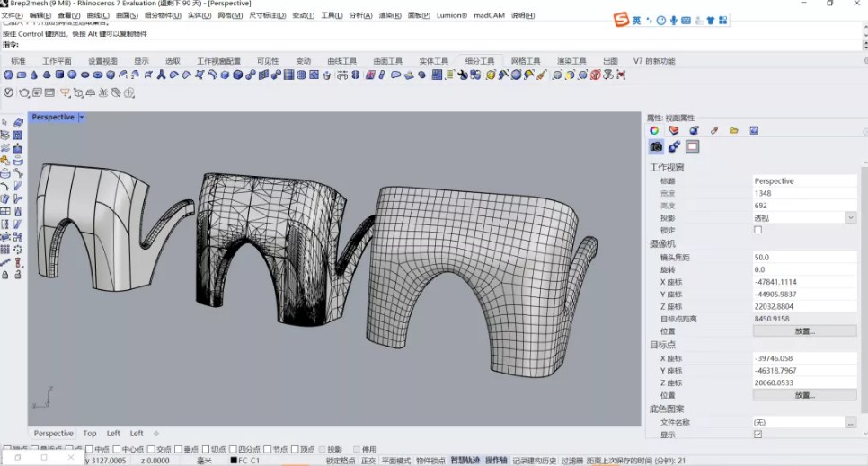Switch to the Top viewport tab
This screenshot has height=466, width=868.
[x=90, y=434]
